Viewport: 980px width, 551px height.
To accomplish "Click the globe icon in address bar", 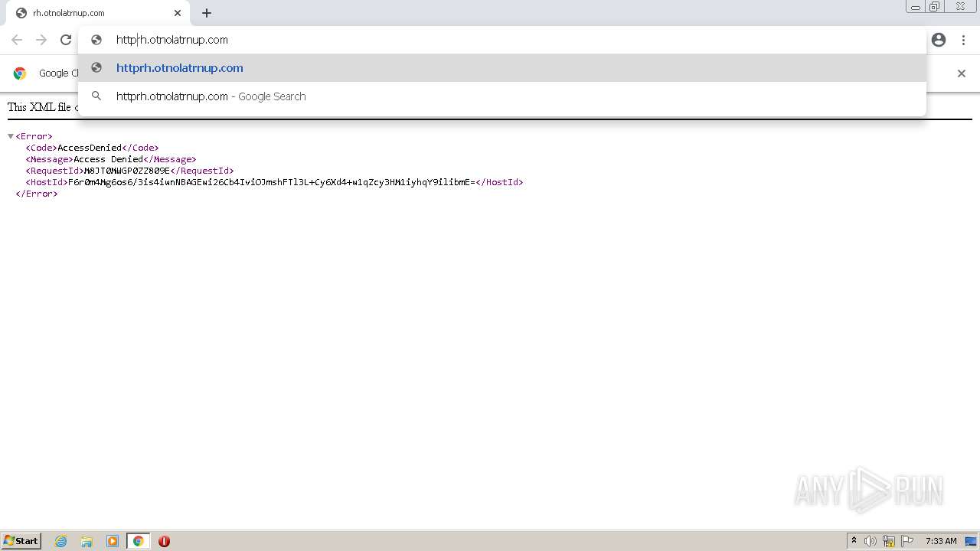I will pyautogui.click(x=96, y=40).
